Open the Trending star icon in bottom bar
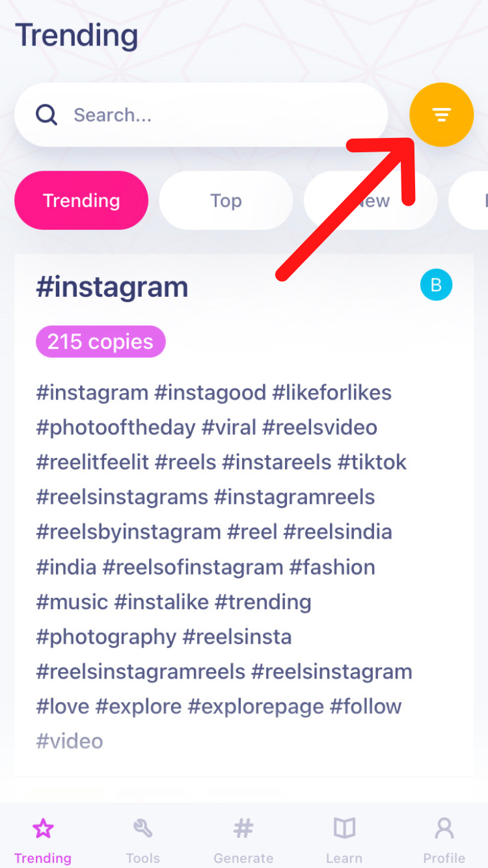 coord(43,828)
